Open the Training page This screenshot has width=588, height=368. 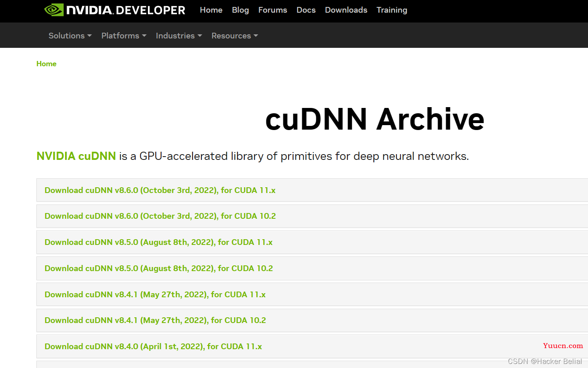click(x=392, y=10)
